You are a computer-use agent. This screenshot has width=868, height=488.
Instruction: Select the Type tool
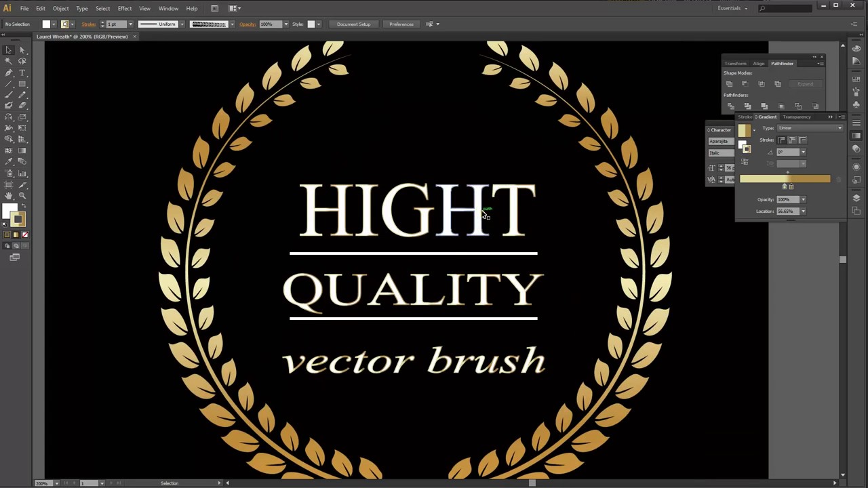pos(22,73)
